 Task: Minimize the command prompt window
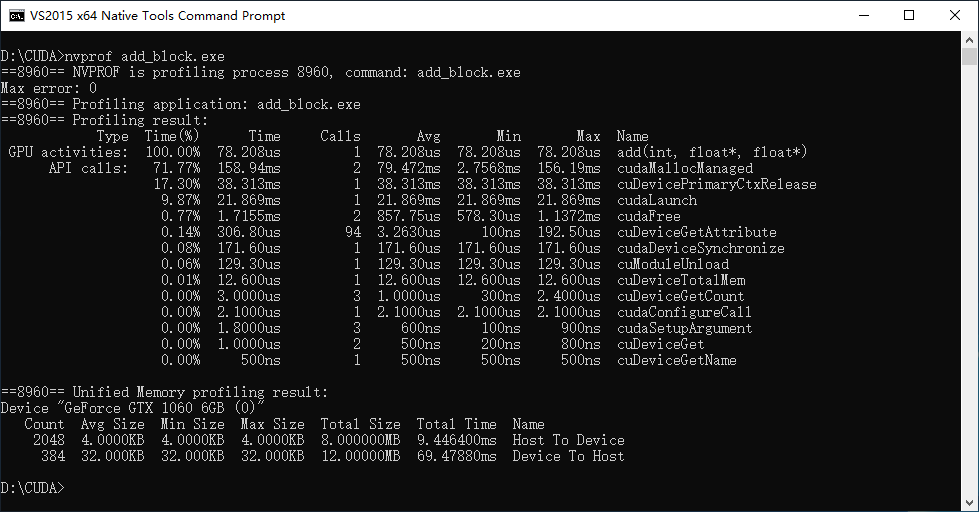coord(864,16)
